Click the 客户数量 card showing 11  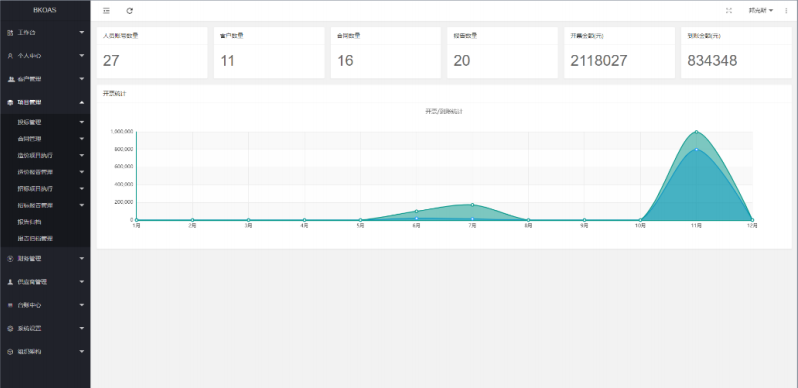[269, 52]
